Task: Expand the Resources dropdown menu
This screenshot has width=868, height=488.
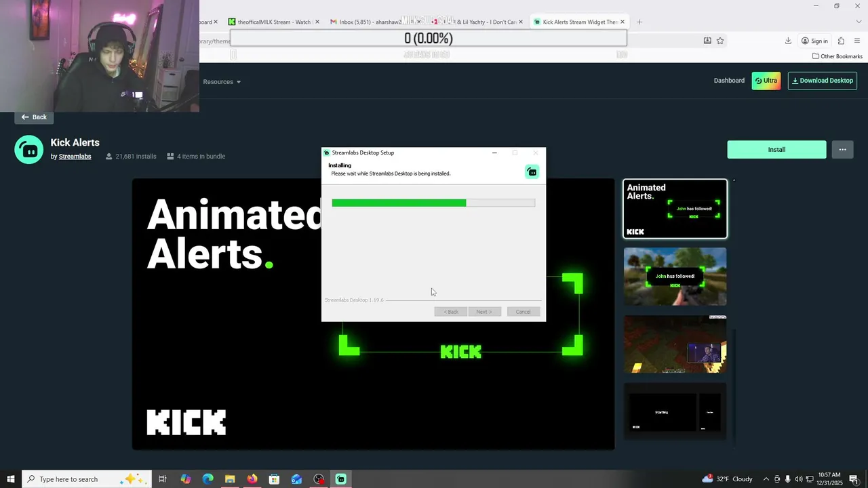Action: 222,82
